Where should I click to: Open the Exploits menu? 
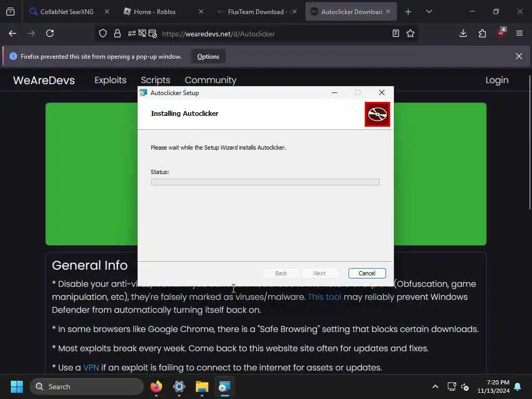(x=110, y=80)
